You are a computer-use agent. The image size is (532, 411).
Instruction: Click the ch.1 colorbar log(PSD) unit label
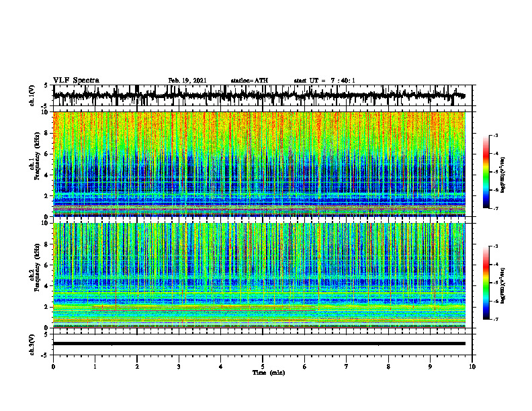point(503,175)
